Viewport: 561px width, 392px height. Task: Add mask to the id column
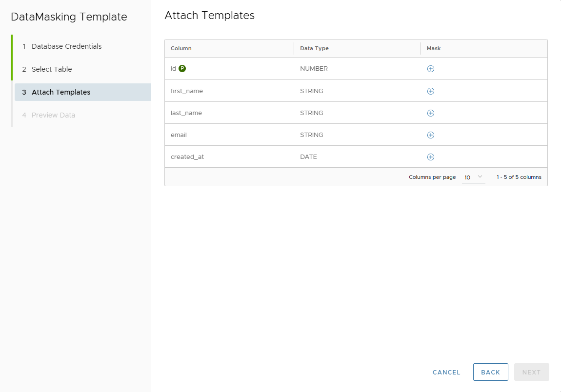point(430,69)
